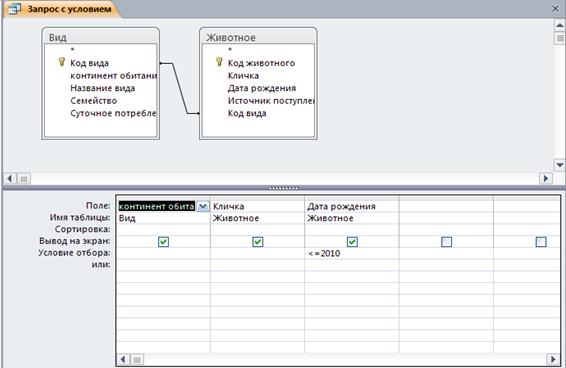Image resolution: width=566 pixels, height=368 pixels.
Task: Click the criteria cell containing <=2010
Action: (x=352, y=253)
